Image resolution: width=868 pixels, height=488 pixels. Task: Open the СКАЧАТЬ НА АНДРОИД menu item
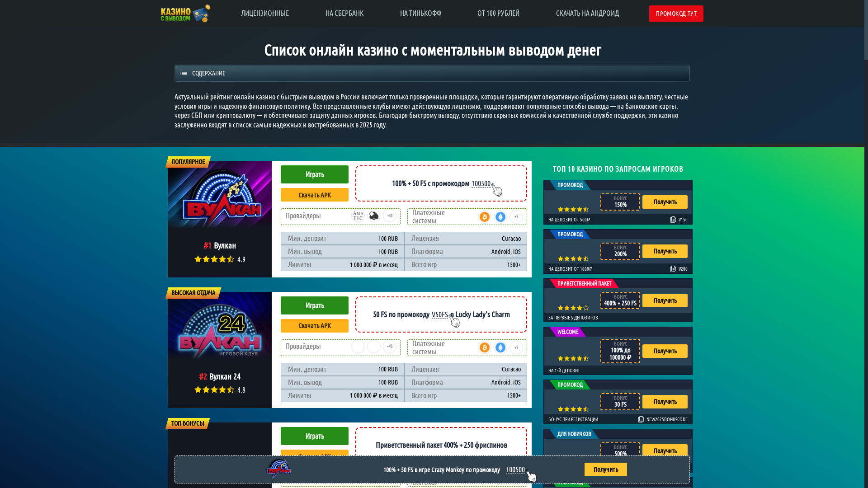tap(588, 14)
